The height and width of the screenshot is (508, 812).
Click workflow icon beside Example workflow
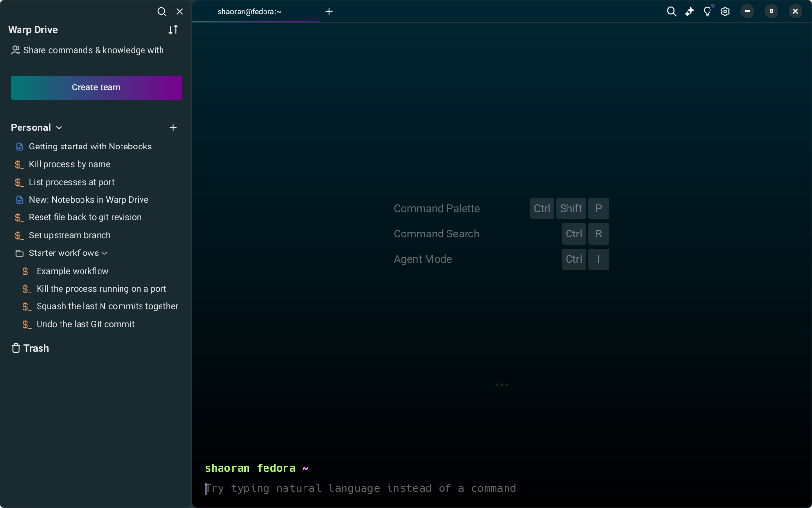[27, 271]
